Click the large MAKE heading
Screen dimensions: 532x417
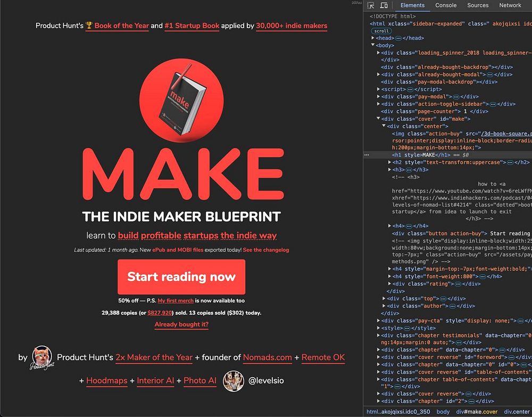pos(183,174)
